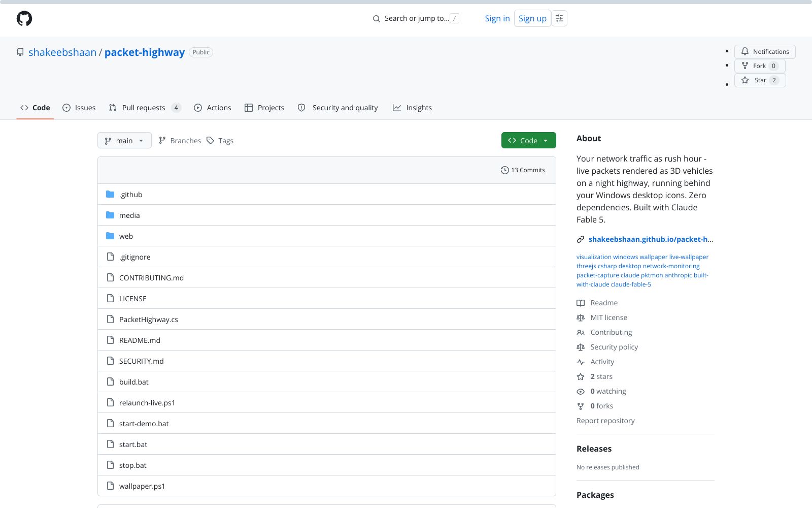Open the Issues tab
This screenshot has height=508, width=812.
(x=79, y=108)
